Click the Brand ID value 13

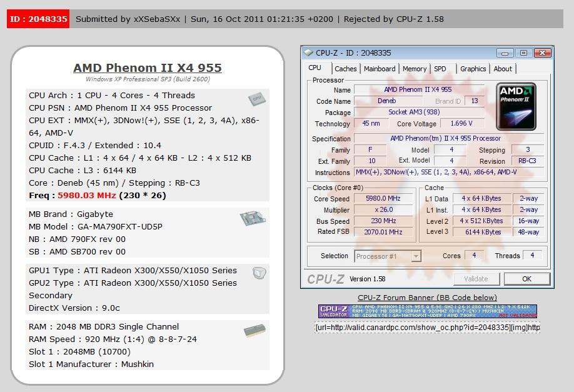click(x=475, y=101)
